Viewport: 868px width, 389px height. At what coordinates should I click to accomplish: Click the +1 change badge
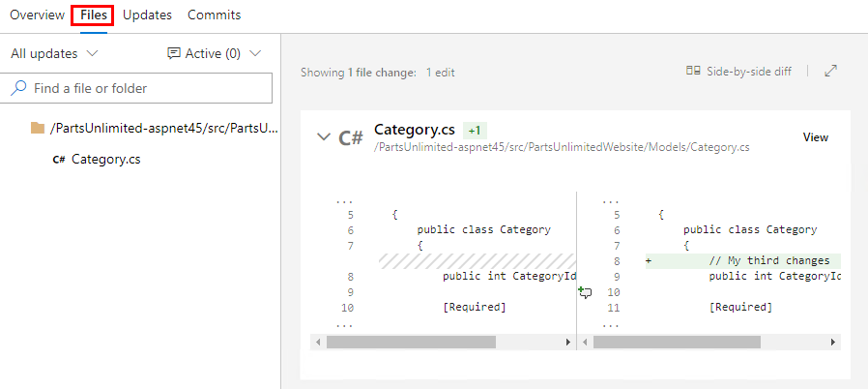475,131
